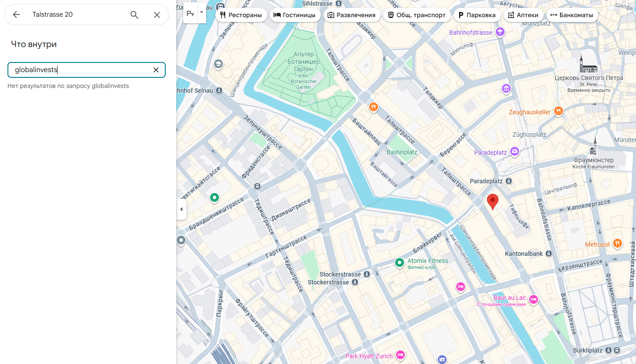The image size is (636, 364).
Task: Clear the Talstrasse 20 search box
Action: (156, 15)
